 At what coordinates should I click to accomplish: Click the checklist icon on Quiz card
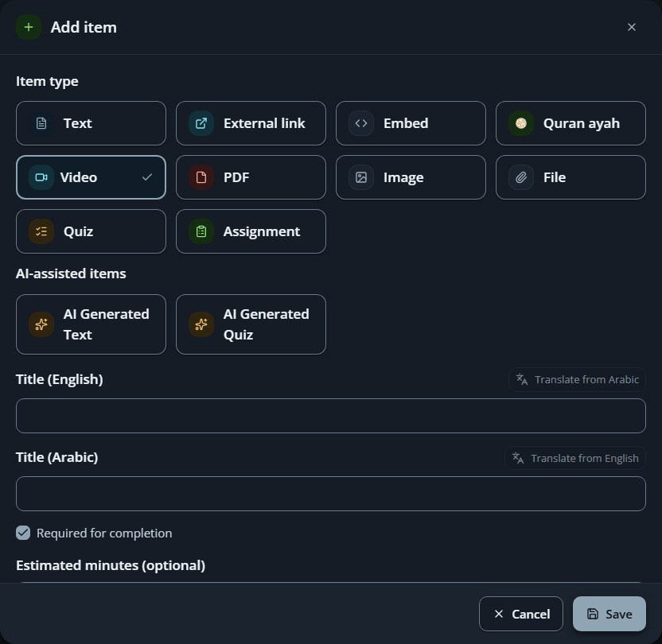click(41, 231)
